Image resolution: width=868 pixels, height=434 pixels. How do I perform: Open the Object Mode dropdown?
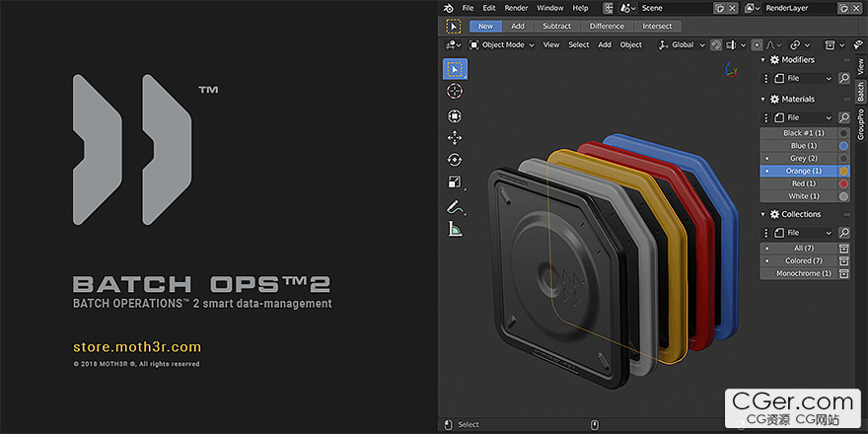point(501,45)
